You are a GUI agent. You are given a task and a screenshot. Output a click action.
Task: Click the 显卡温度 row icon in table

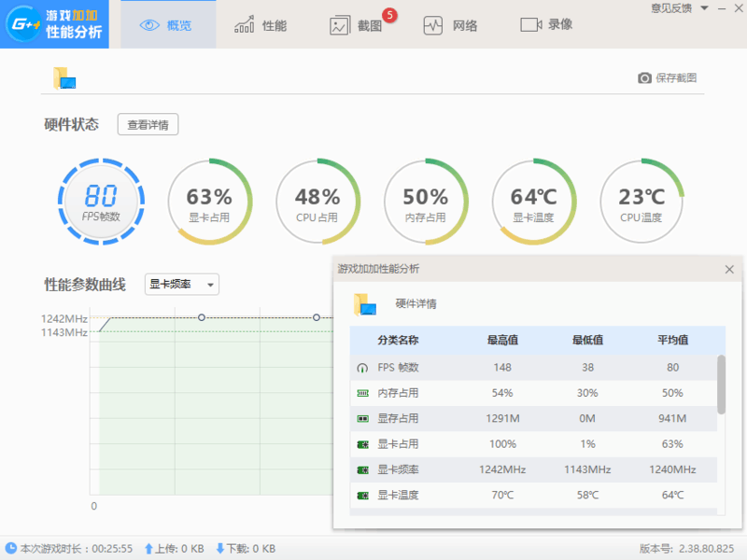click(x=362, y=495)
